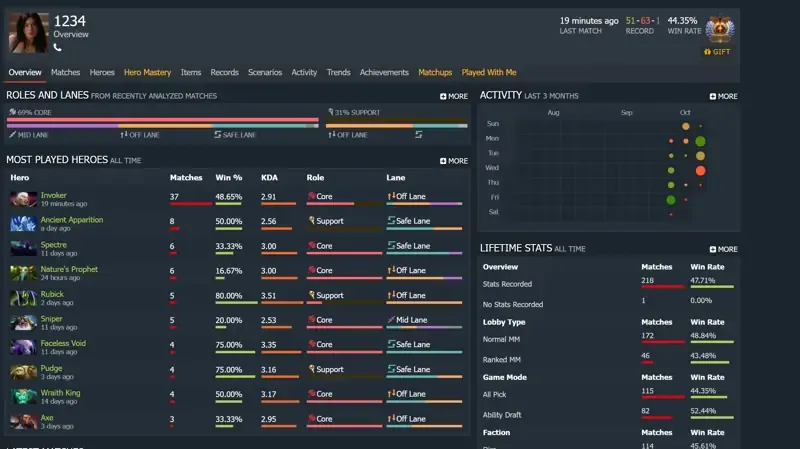800x449 pixels.
Task: Click the Matches column header
Action: pyautogui.click(x=186, y=178)
